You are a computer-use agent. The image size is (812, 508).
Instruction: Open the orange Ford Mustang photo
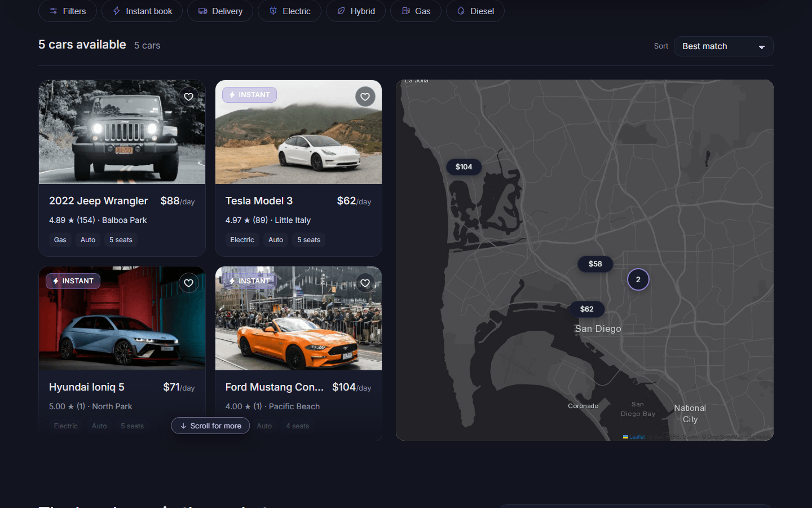298,318
